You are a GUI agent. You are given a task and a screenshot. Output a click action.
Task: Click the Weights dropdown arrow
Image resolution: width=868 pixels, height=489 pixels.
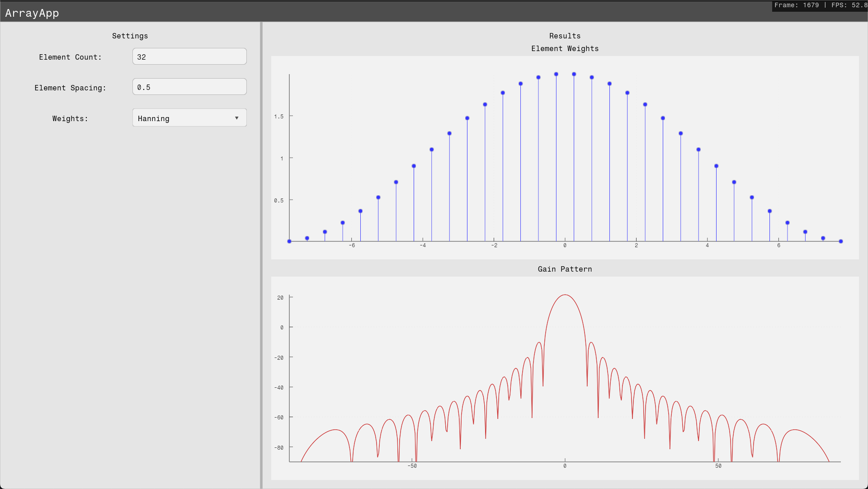tap(236, 118)
